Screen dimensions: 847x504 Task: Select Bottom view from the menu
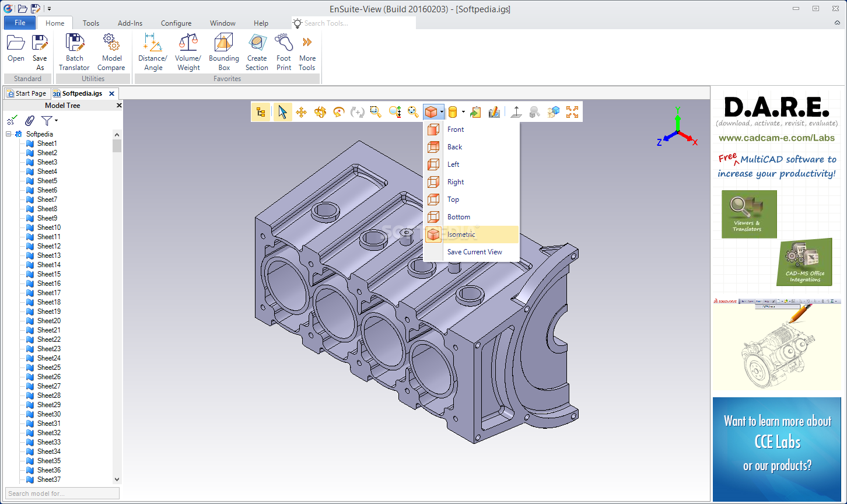(x=471, y=217)
